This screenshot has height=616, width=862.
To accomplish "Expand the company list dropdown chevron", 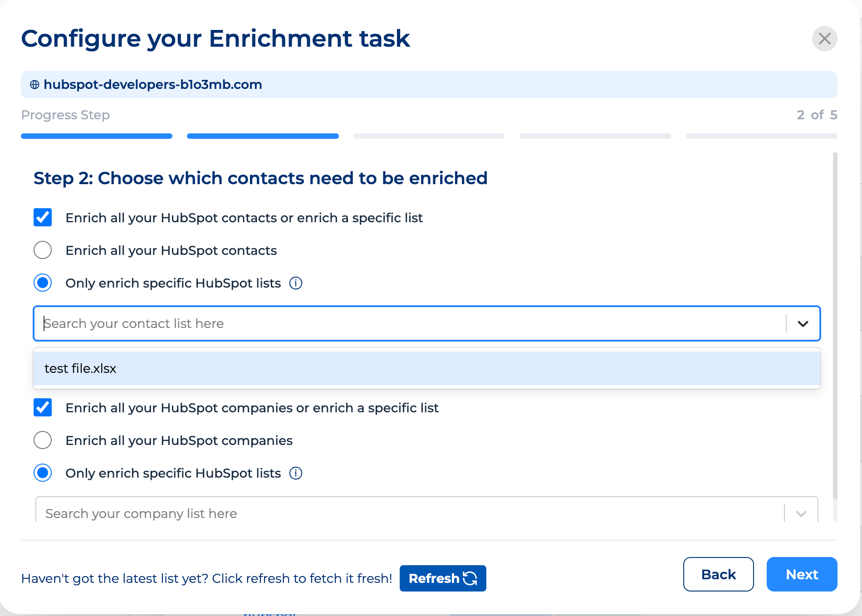I will click(x=801, y=513).
